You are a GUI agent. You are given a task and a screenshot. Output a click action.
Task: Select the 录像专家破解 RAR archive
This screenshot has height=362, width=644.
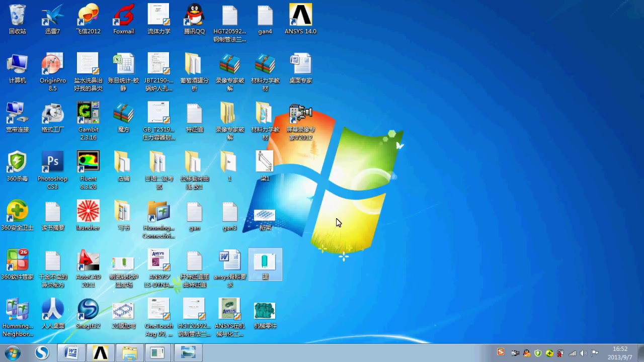230,72
